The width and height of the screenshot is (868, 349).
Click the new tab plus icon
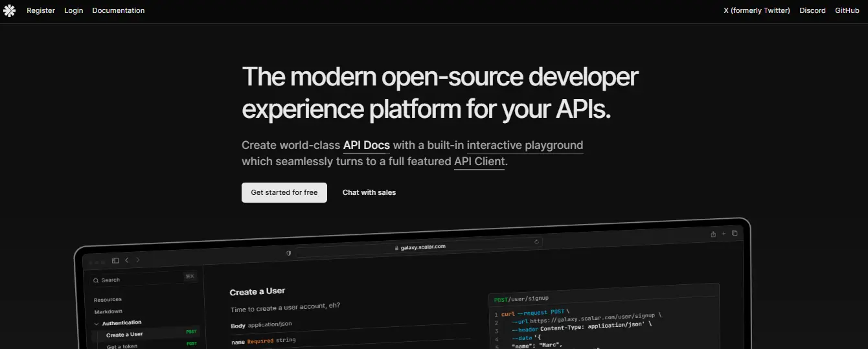point(724,233)
